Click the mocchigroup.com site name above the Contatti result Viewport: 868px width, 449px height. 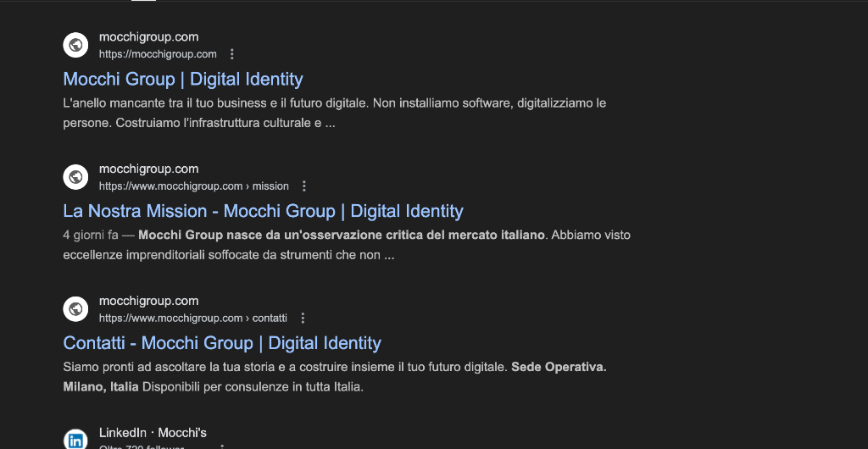tap(148, 301)
